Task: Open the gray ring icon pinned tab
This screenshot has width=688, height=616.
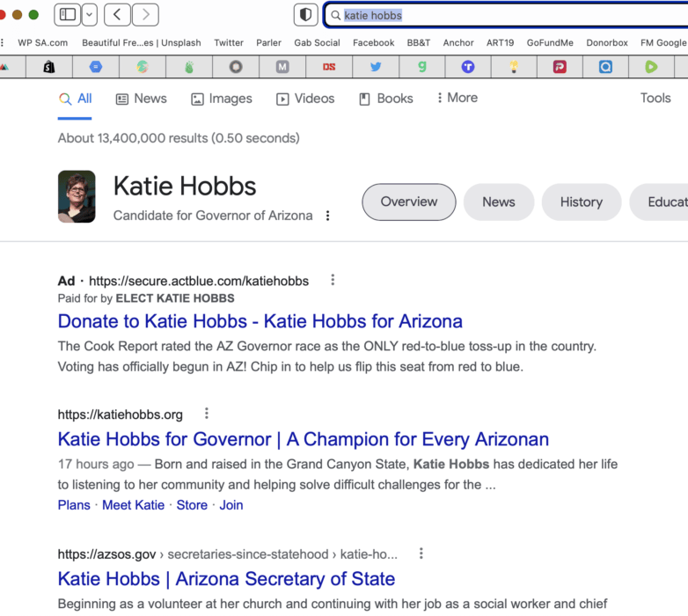Action: coord(236,67)
